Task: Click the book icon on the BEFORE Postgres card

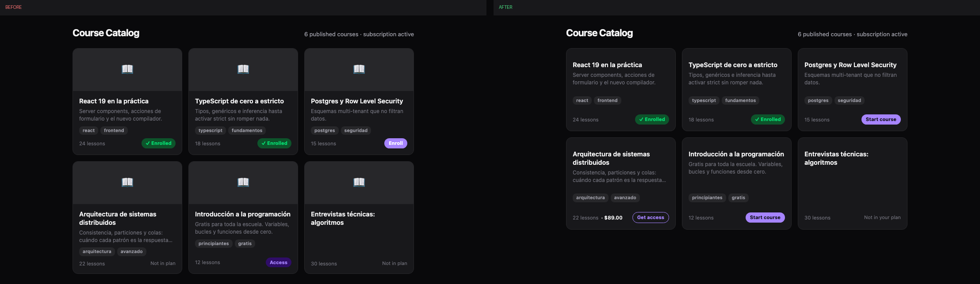Action: (x=359, y=69)
